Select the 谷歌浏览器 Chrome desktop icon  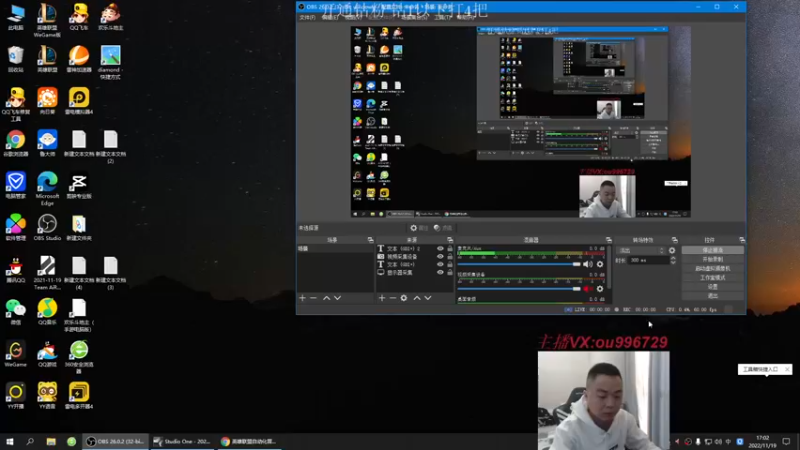click(x=15, y=143)
